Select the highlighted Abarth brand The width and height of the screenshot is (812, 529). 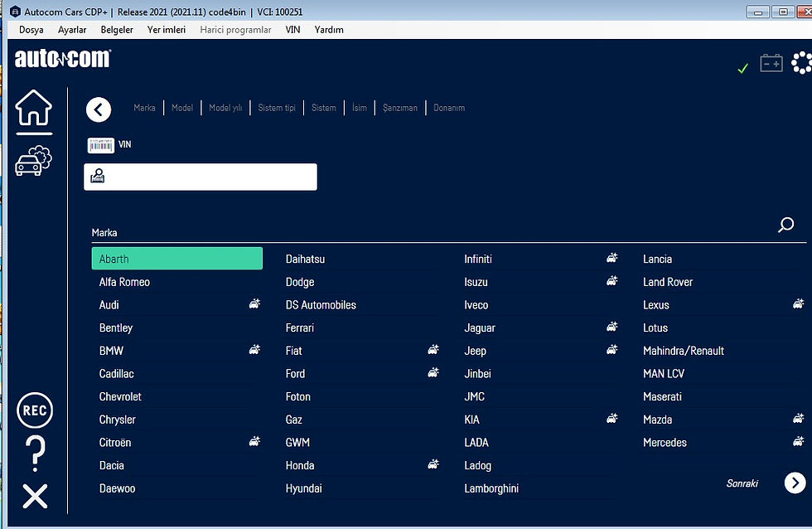[177, 259]
